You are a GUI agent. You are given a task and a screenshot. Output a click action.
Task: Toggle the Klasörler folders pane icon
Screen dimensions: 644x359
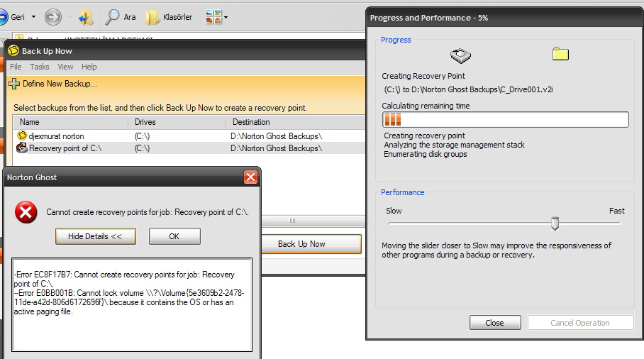[152, 17]
